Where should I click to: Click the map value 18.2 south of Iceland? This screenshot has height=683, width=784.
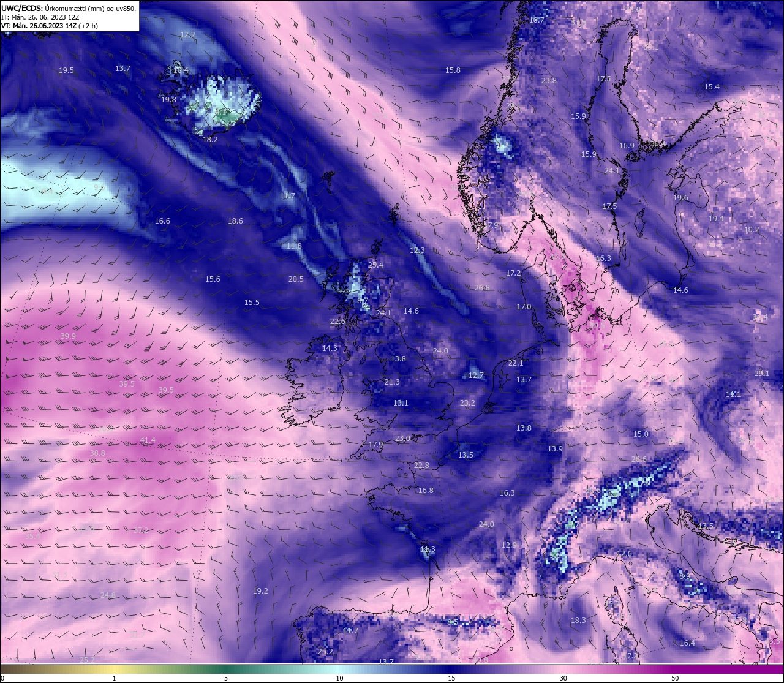pos(210,140)
